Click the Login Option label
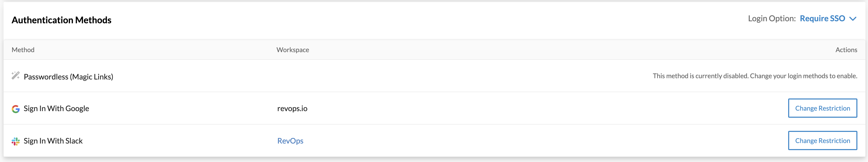 click(x=772, y=18)
